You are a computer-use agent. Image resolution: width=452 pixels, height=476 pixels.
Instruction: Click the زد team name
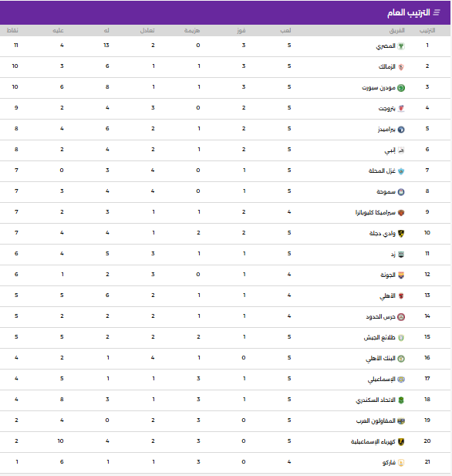coord(393,255)
